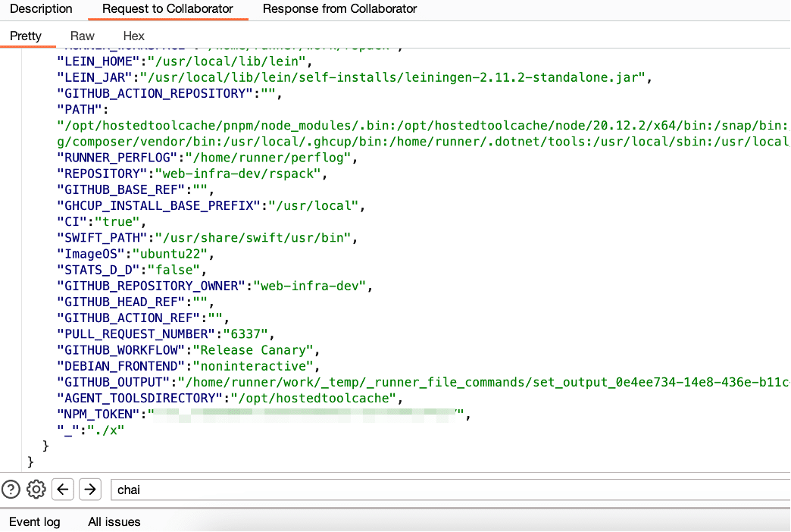Image resolution: width=791 pixels, height=532 pixels.
Task: Click the "LEIN_JAR" key text
Action: tap(95, 78)
